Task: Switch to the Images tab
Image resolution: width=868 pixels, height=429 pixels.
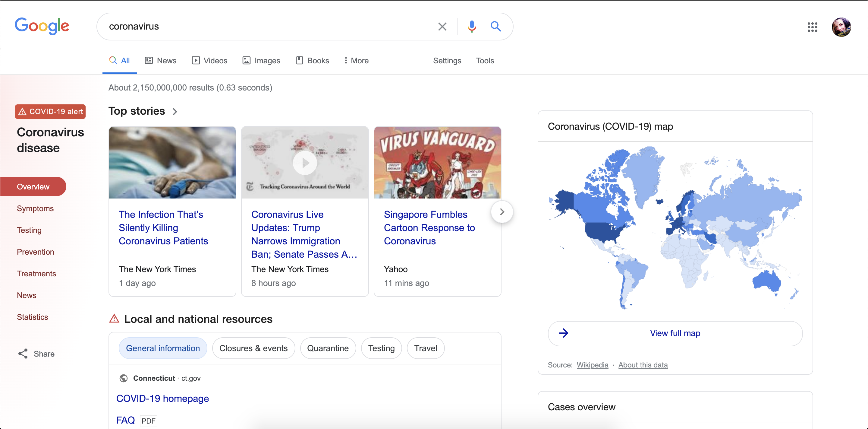Action: 262,61
